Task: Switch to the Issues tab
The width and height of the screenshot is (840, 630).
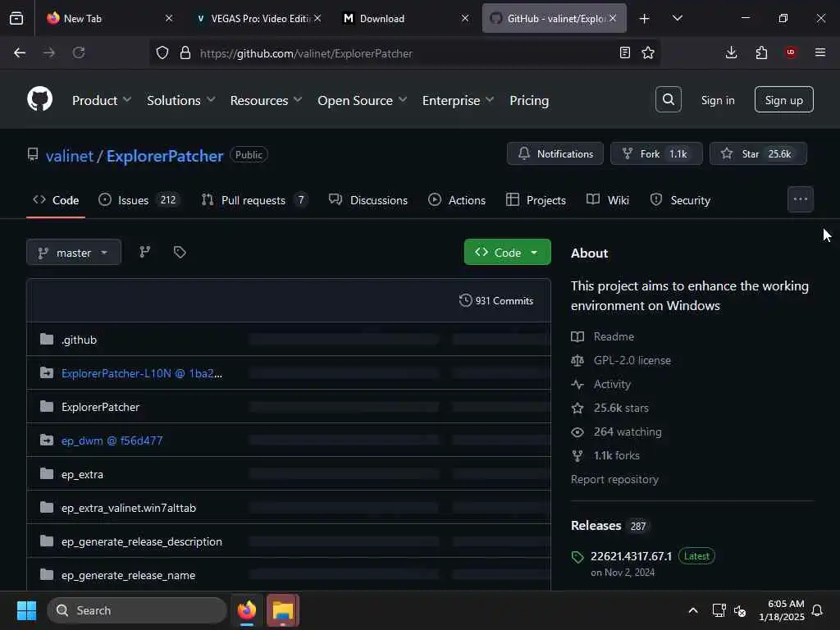Action: tap(139, 200)
